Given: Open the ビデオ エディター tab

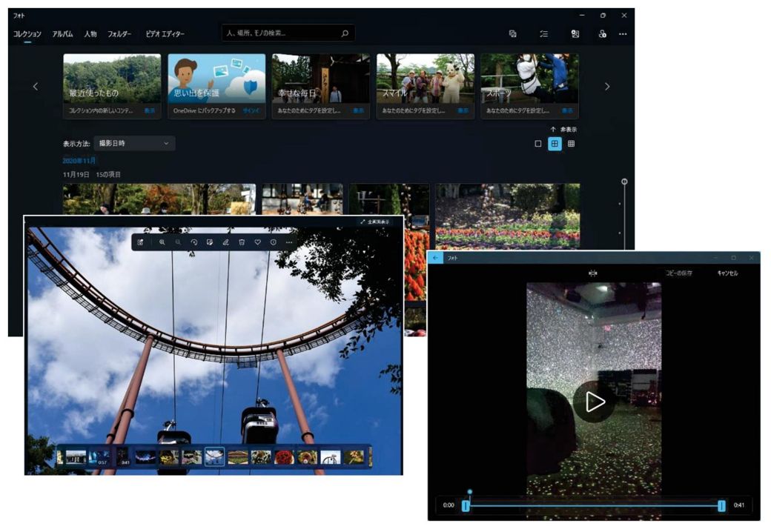Looking at the screenshot, I should (x=165, y=34).
